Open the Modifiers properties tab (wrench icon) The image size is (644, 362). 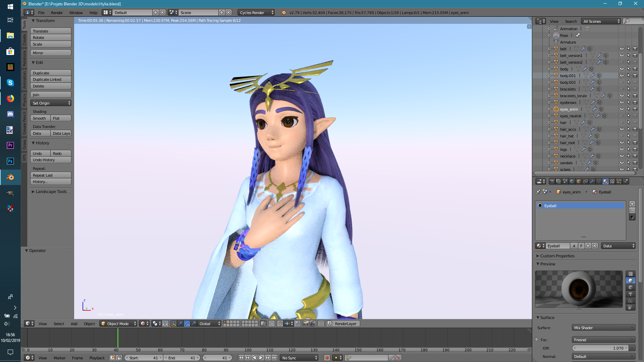[592, 181]
